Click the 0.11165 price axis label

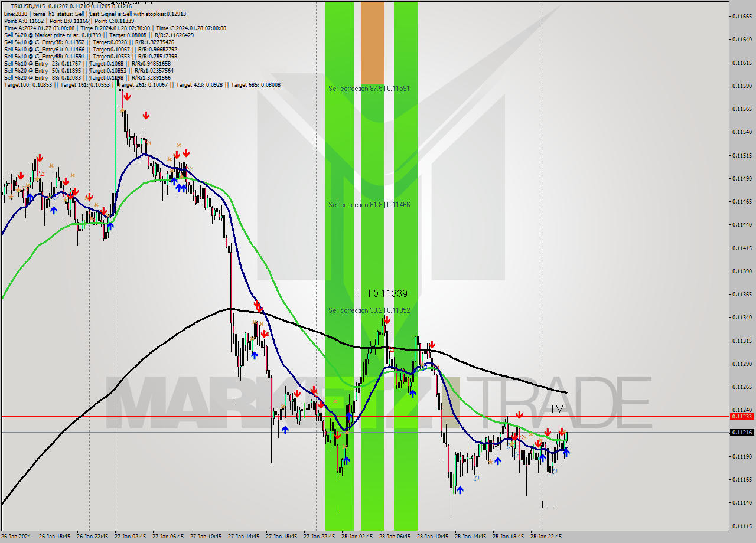pyautogui.click(x=742, y=479)
